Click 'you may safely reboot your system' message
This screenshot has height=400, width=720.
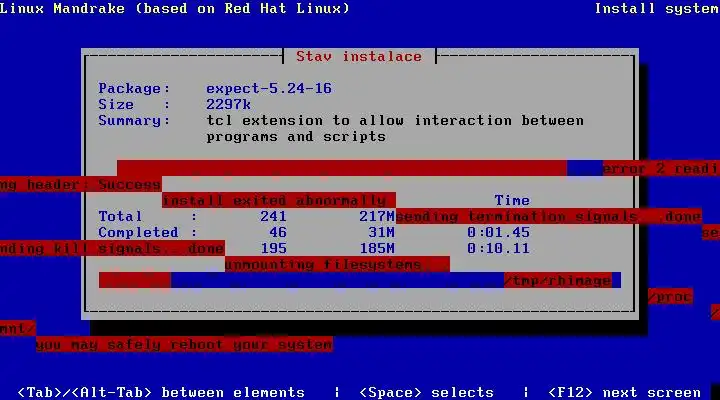[184, 344]
